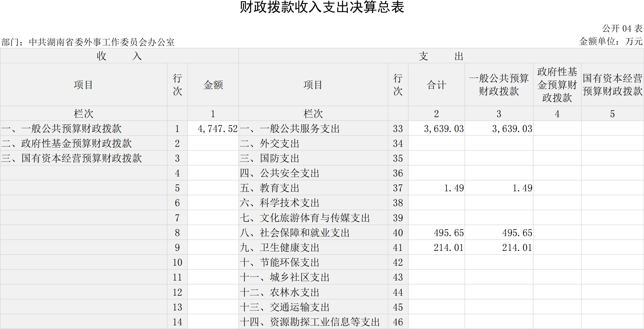Screen dimensions: 644x329
Task: Click 3,639.03 in the 一般公共预算财政拨款 column
Action: [x=512, y=129]
